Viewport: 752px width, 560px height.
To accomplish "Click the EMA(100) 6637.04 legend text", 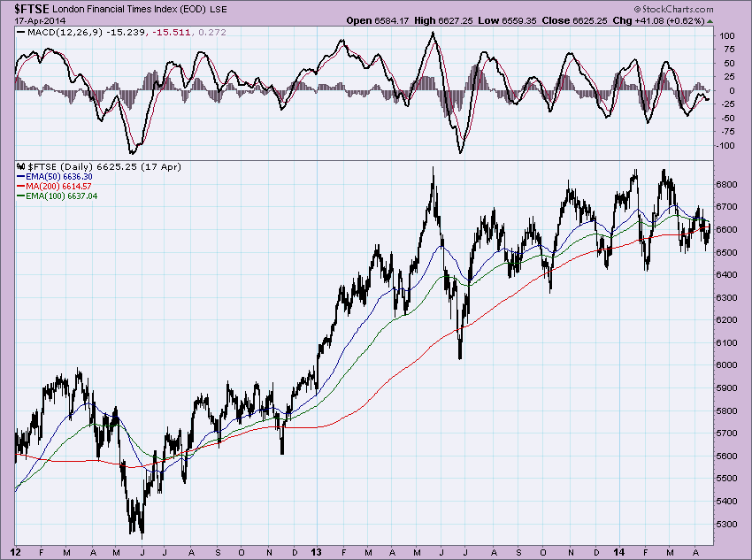I will click(x=61, y=196).
